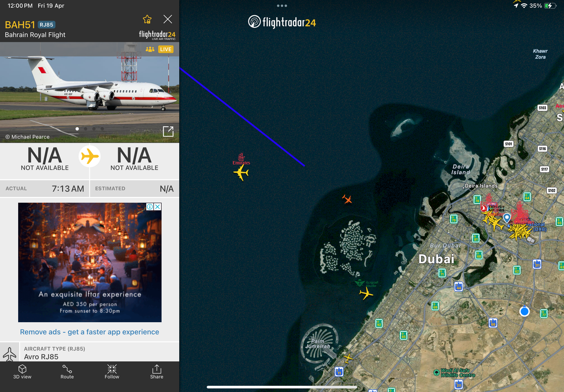
Task: Select the orange aircraft near World Islands
Action: click(x=347, y=199)
